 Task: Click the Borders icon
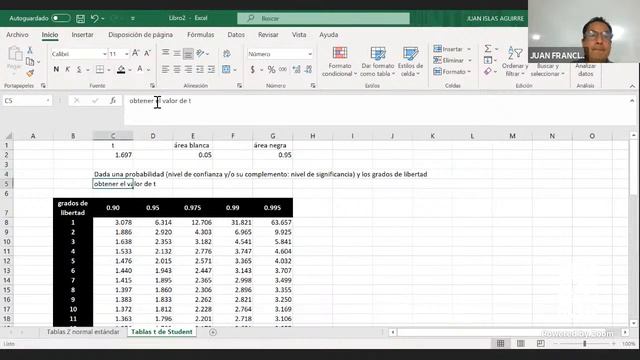100,69
